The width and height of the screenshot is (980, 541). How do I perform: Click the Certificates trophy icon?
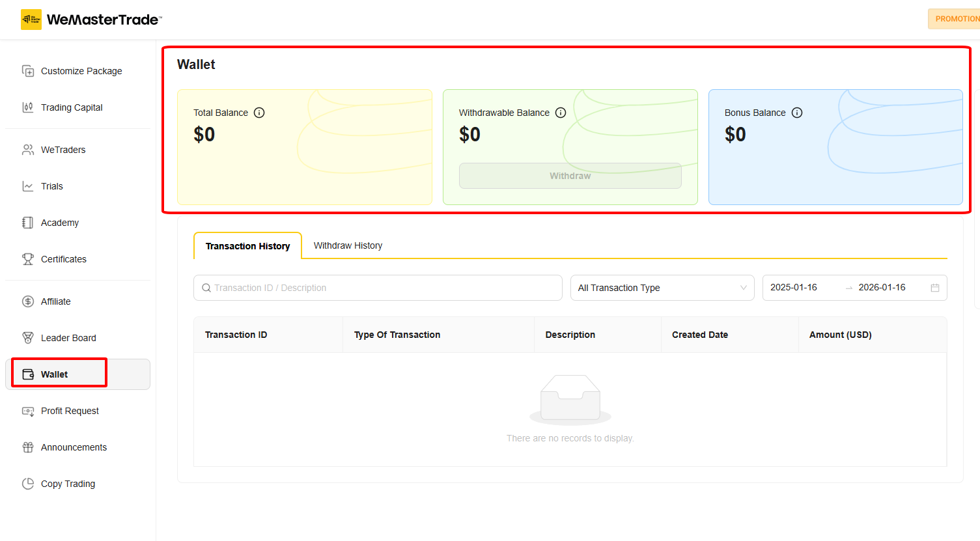click(27, 258)
